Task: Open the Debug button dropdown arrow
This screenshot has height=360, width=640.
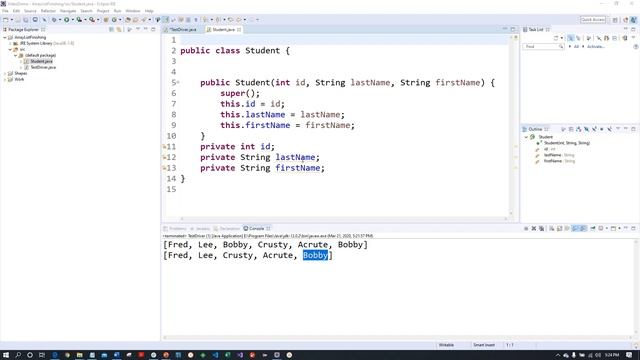Action: click(x=60, y=20)
